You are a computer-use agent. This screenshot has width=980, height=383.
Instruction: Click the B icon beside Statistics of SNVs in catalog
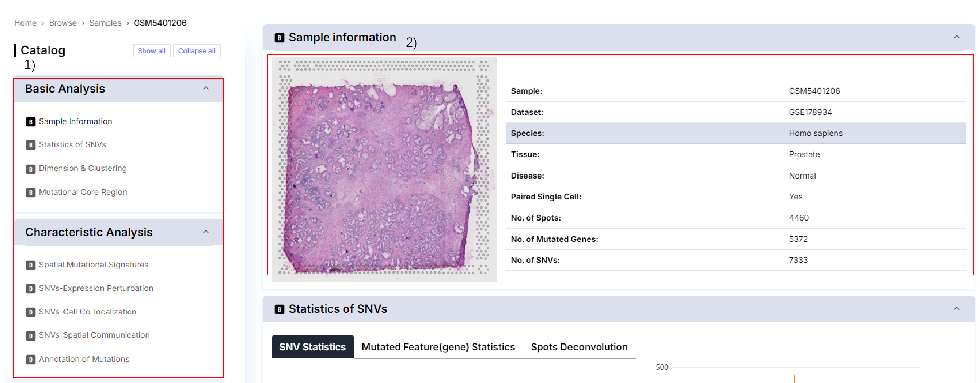[x=30, y=145]
